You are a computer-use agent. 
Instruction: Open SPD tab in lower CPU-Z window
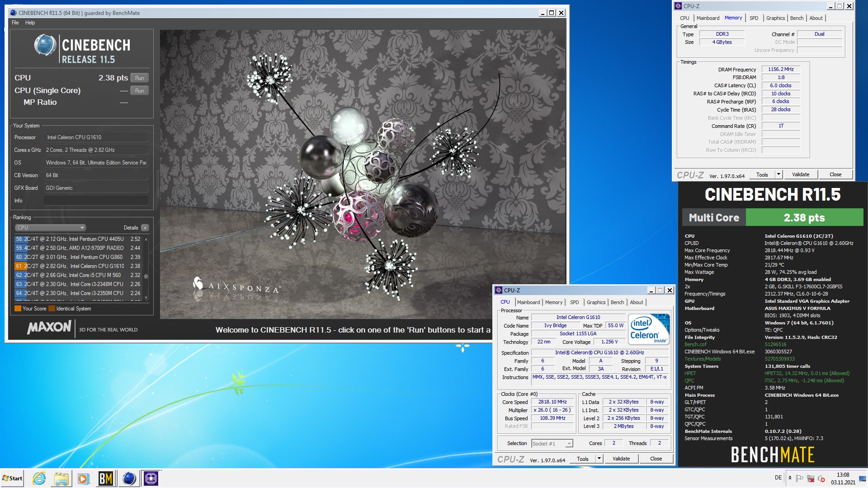tap(574, 302)
